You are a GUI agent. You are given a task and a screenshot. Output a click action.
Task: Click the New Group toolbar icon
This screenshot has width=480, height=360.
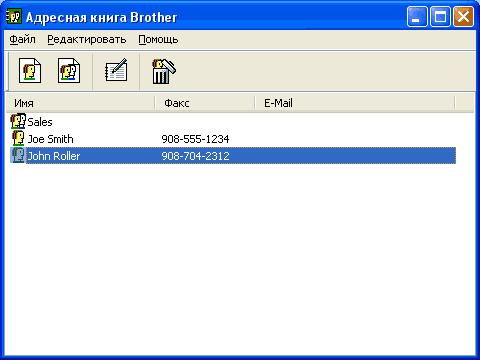click(69, 71)
